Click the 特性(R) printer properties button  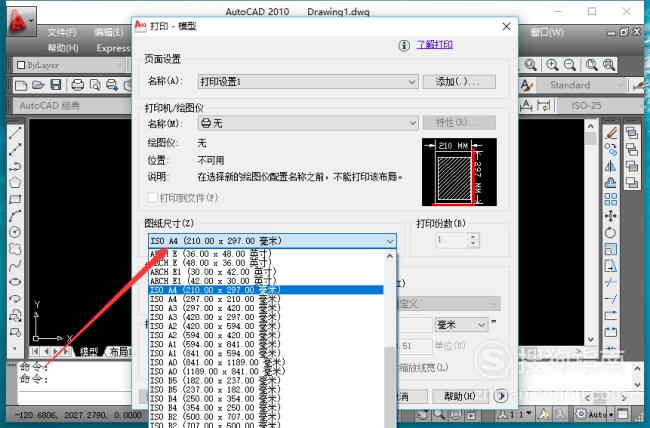(x=459, y=123)
